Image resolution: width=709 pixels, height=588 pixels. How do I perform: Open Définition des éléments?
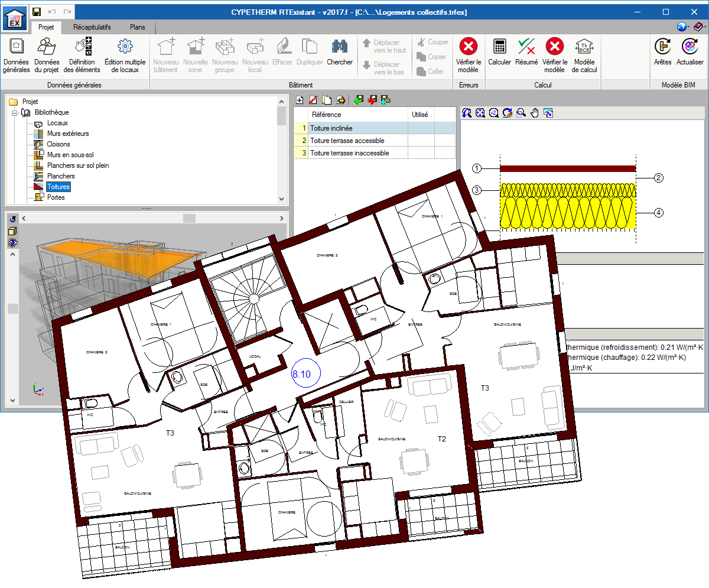(82, 56)
